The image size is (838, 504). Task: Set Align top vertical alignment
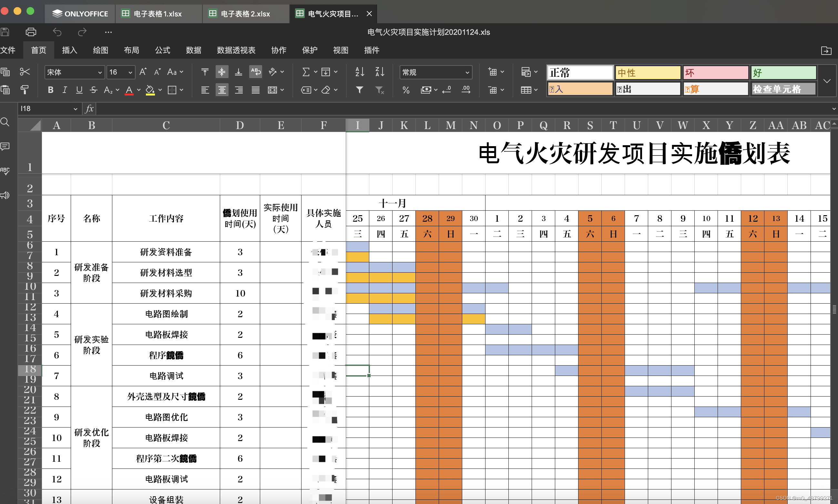[205, 72]
